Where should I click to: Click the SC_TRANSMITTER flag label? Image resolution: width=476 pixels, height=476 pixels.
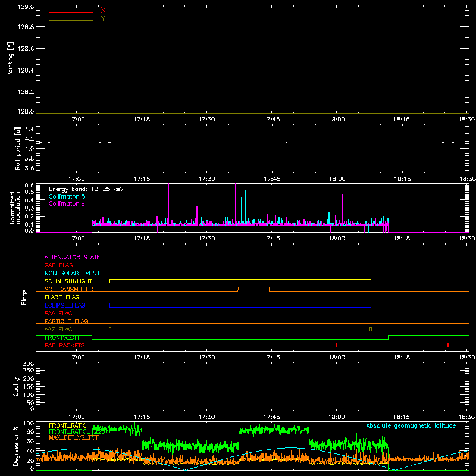click(69, 289)
